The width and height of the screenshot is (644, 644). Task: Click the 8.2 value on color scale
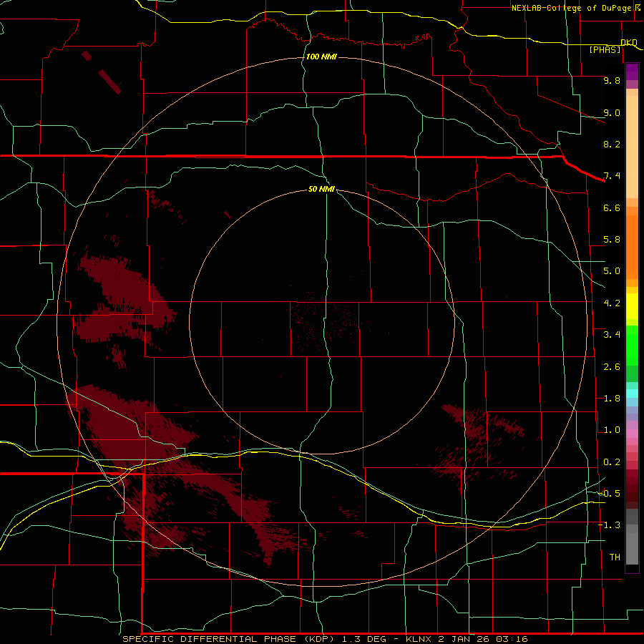[x=612, y=144]
